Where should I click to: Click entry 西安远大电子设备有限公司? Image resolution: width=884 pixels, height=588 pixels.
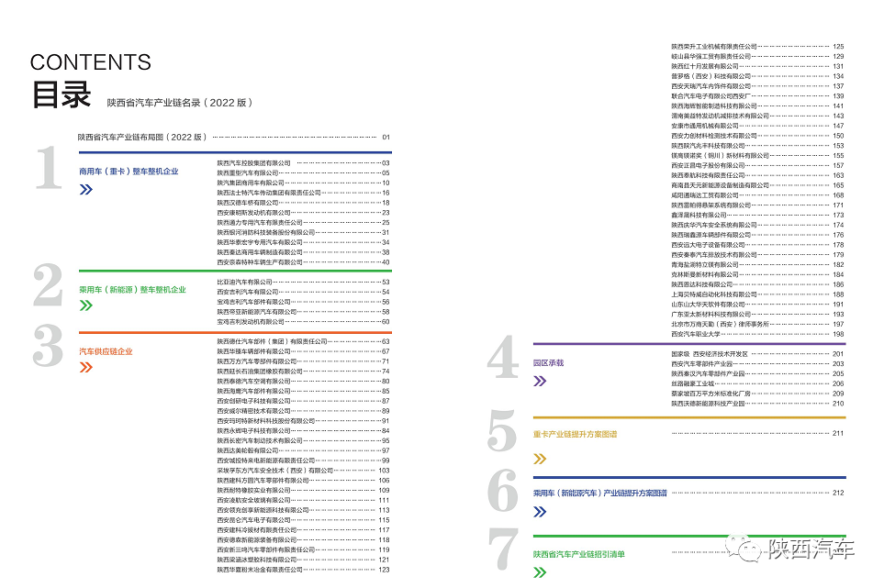point(708,244)
